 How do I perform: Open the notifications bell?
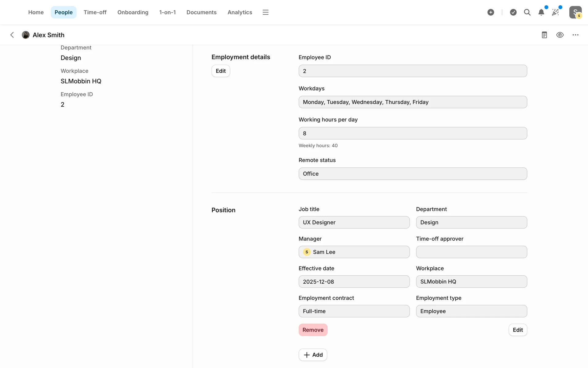tap(541, 12)
